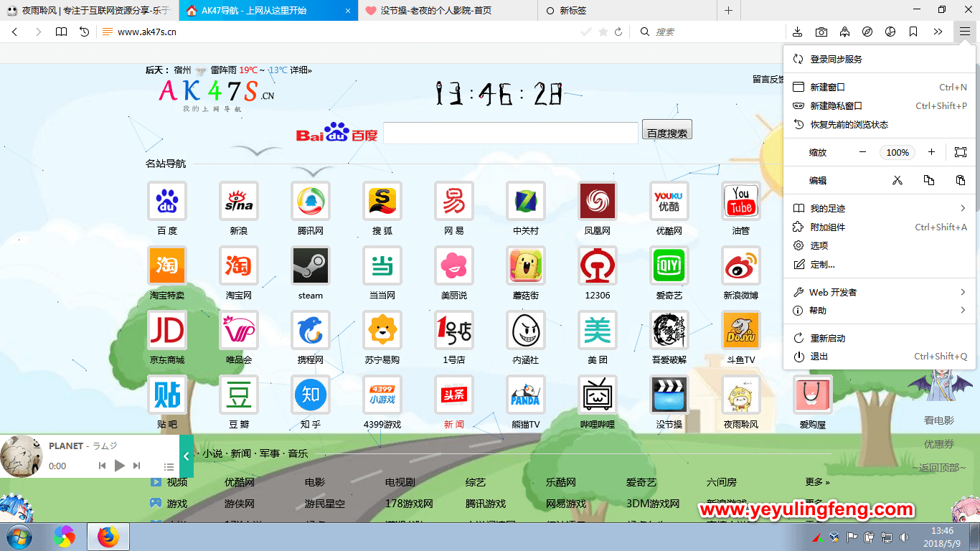Open the 百度 site icon under 名站导航
The width and height of the screenshot is (980, 551).
pos(167,201)
